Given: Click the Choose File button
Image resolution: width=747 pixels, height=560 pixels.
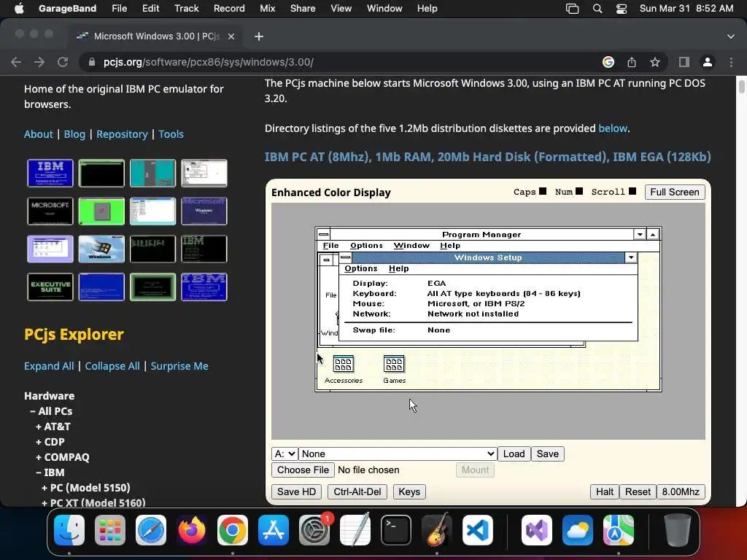Looking at the screenshot, I should click(x=303, y=470).
